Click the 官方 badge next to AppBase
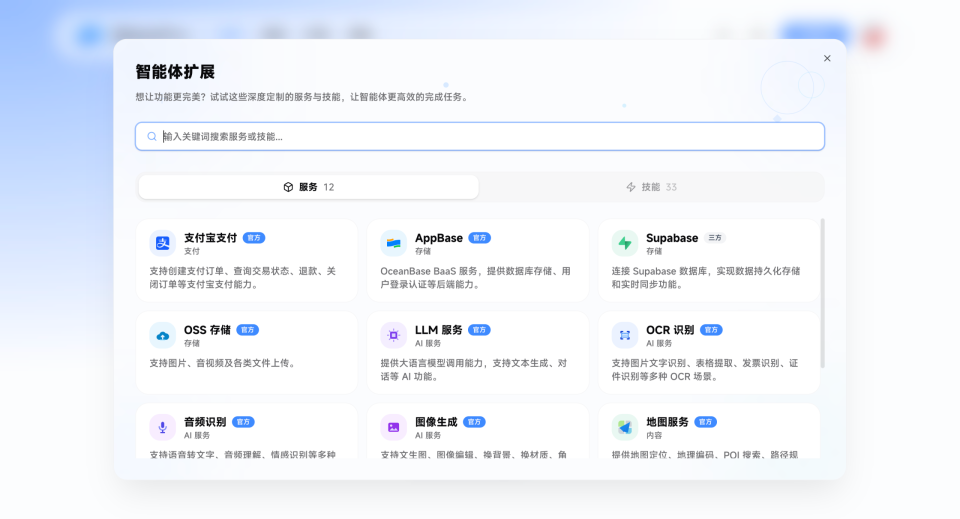Screen dimensions: 960x519 pyautogui.click(x=479, y=237)
